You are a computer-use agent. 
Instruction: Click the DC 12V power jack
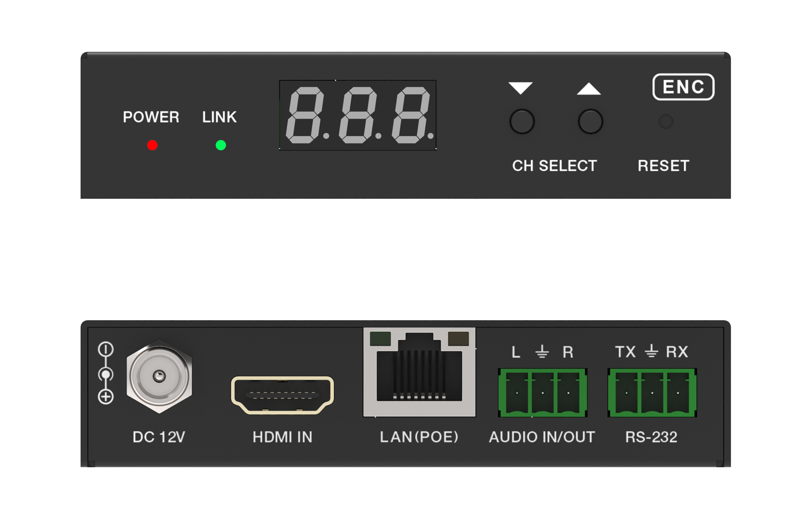159,376
